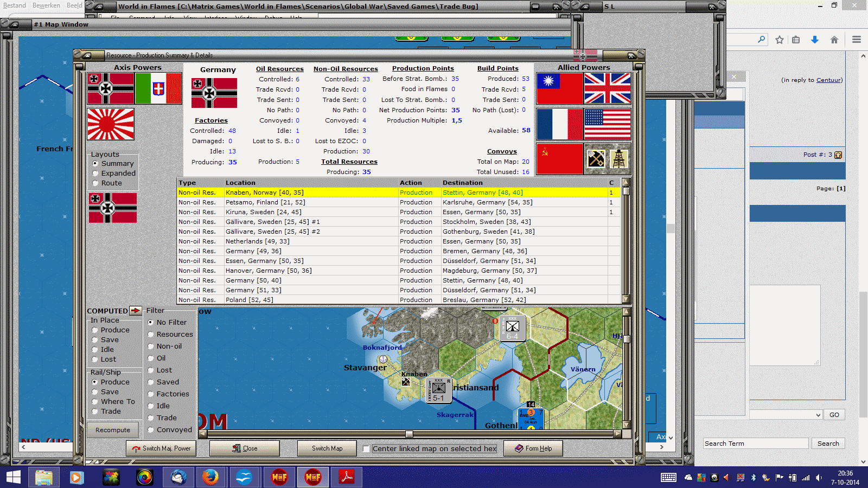This screenshot has width=868, height=488.
Task: Click the Knaben resource symbol on the map
Action: [x=406, y=382]
